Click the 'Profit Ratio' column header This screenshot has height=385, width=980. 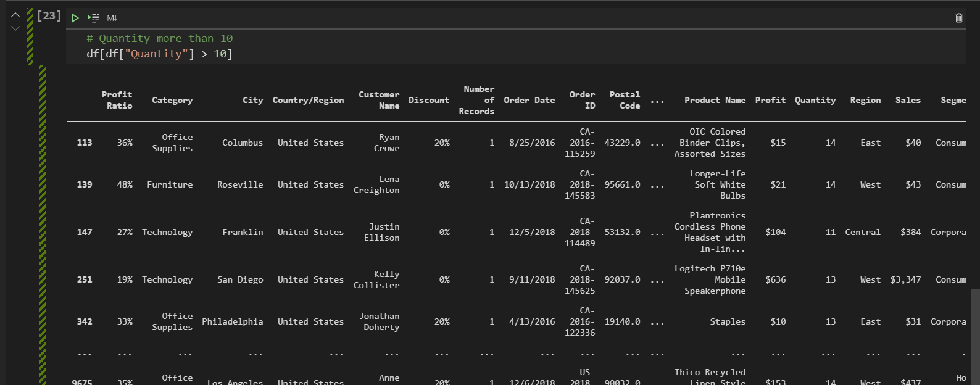coord(117,100)
